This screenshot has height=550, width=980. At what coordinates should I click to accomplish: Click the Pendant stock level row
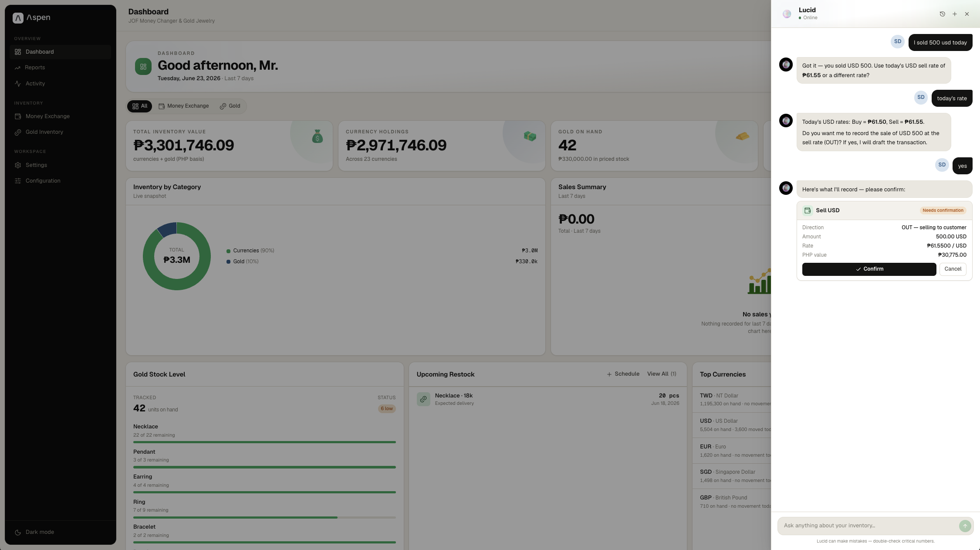pos(264,458)
